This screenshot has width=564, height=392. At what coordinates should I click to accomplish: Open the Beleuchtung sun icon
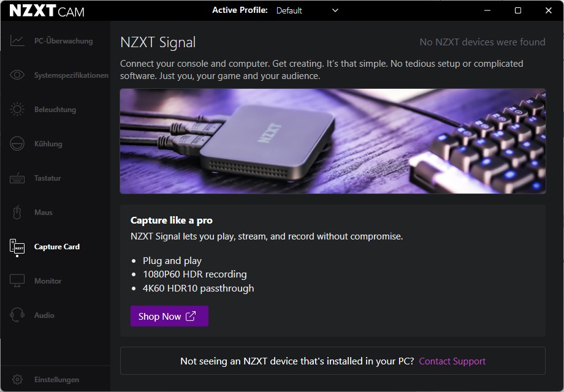click(x=17, y=110)
